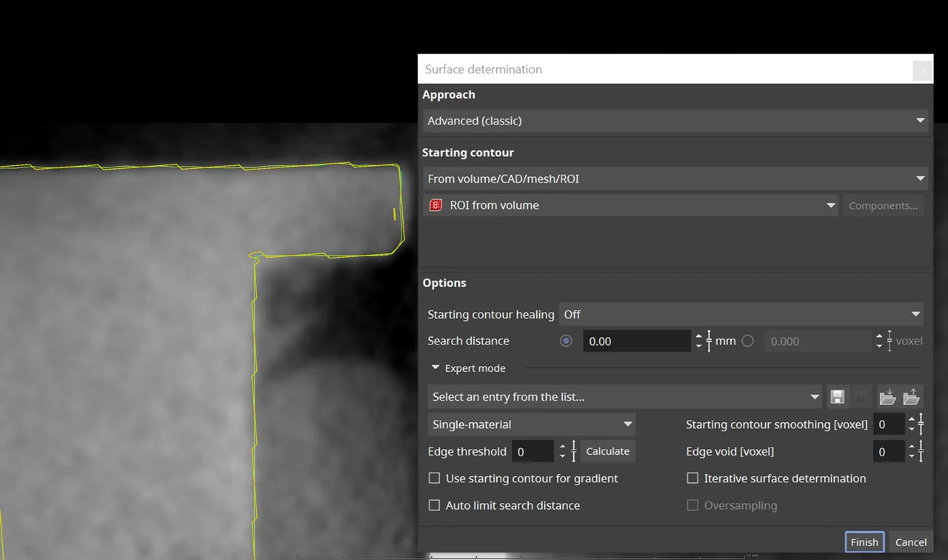The image size is (948, 560).
Task: Close the Surface determination dialog
Action: click(x=922, y=70)
